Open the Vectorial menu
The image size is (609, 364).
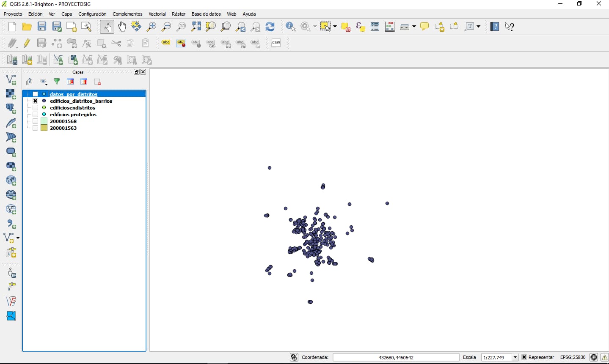(x=157, y=14)
